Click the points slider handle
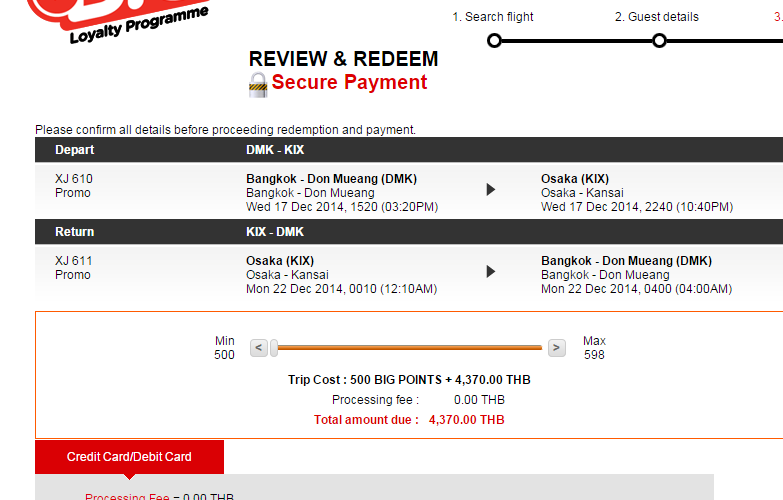The height and width of the screenshot is (500, 783). click(x=274, y=348)
